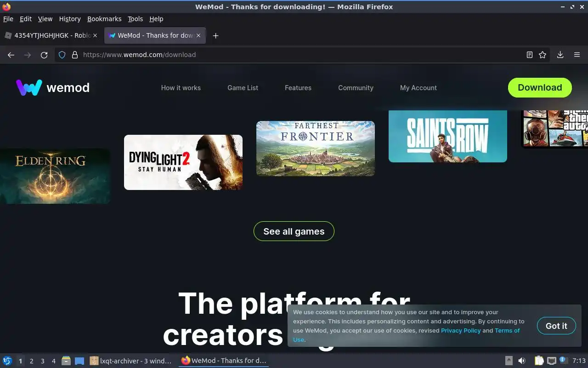The image size is (588, 368).
Task: Switch to virtual desktop 1
Action: 20,361
